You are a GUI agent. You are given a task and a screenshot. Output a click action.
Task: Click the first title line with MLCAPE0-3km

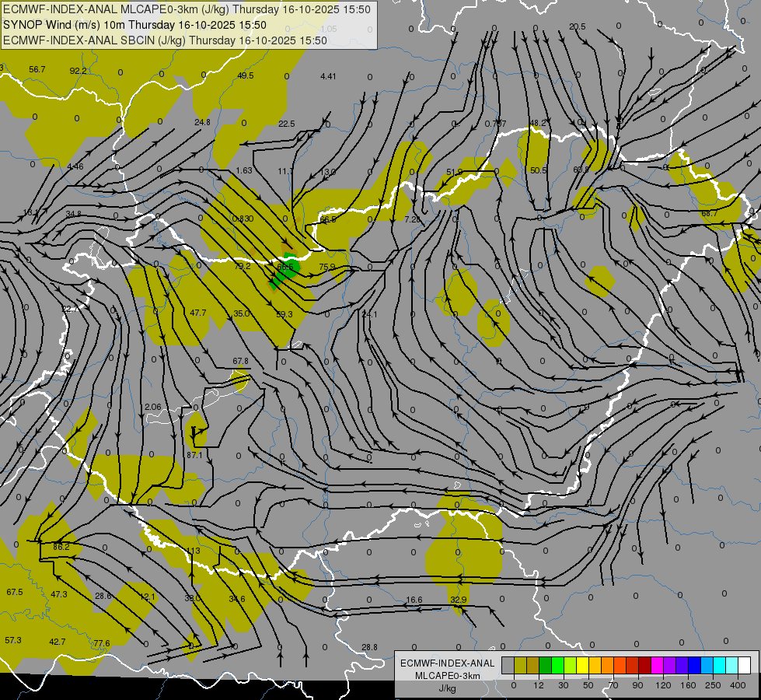tap(187, 9)
